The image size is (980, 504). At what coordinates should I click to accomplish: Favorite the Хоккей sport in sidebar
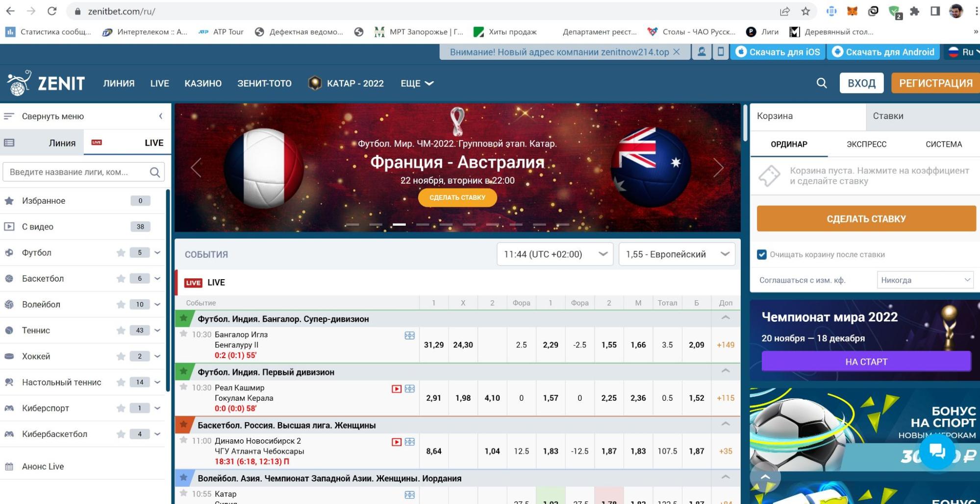(x=121, y=357)
